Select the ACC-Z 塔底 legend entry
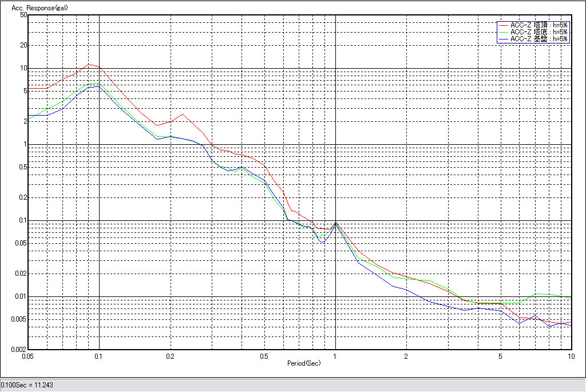586x392 pixels. tap(539, 32)
